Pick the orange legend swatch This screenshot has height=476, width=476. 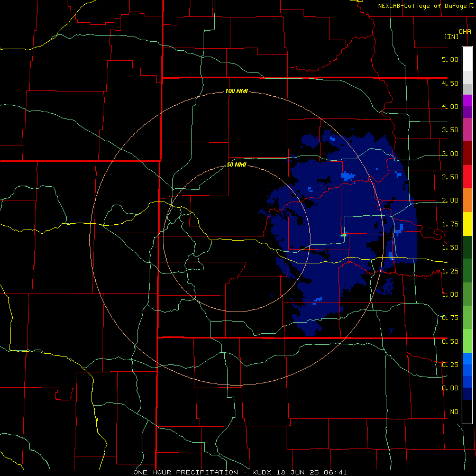click(x=467, y=200)
